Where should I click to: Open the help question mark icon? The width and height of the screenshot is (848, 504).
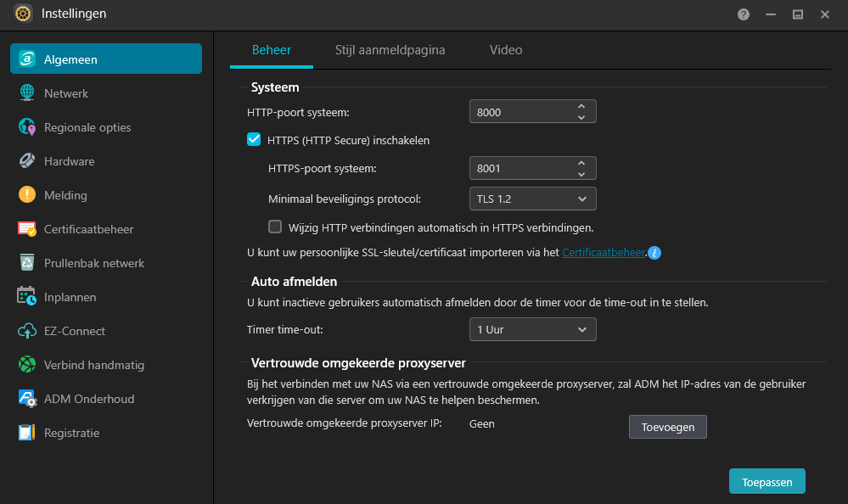click(743, 14)
